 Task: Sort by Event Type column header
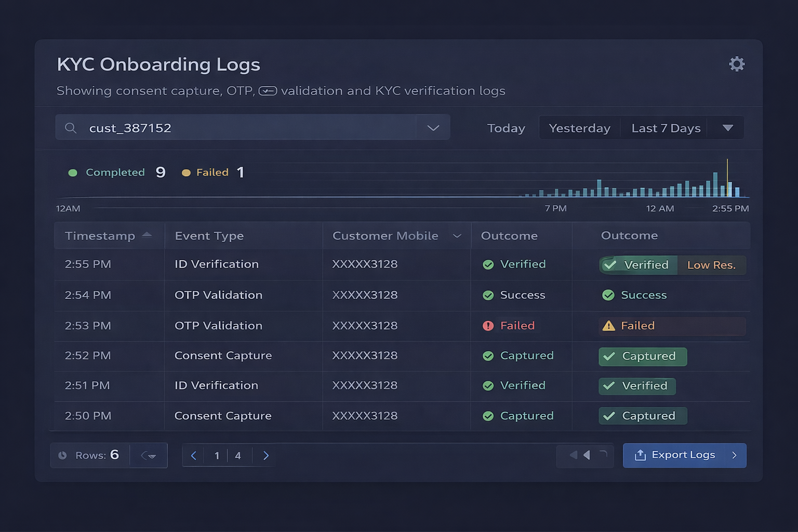point(209,236)
